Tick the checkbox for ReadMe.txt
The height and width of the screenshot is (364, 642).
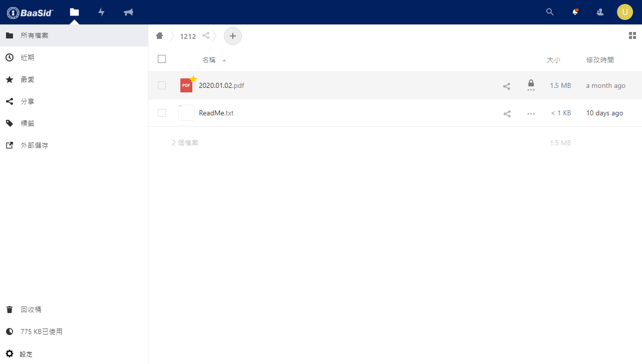[162, 113]
